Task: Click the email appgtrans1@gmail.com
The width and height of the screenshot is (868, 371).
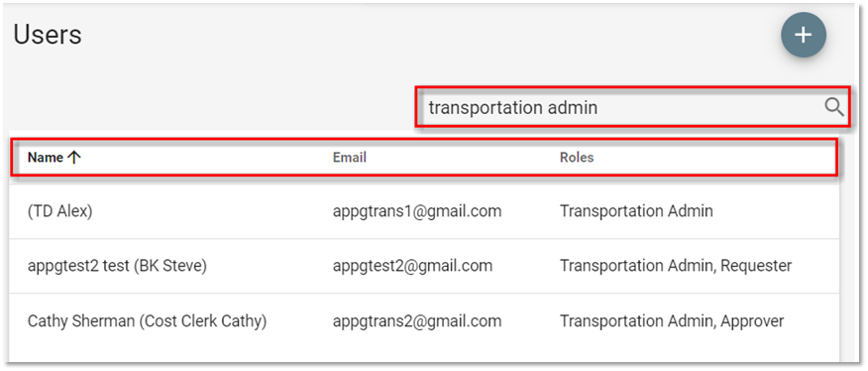Action: [417, 211]
